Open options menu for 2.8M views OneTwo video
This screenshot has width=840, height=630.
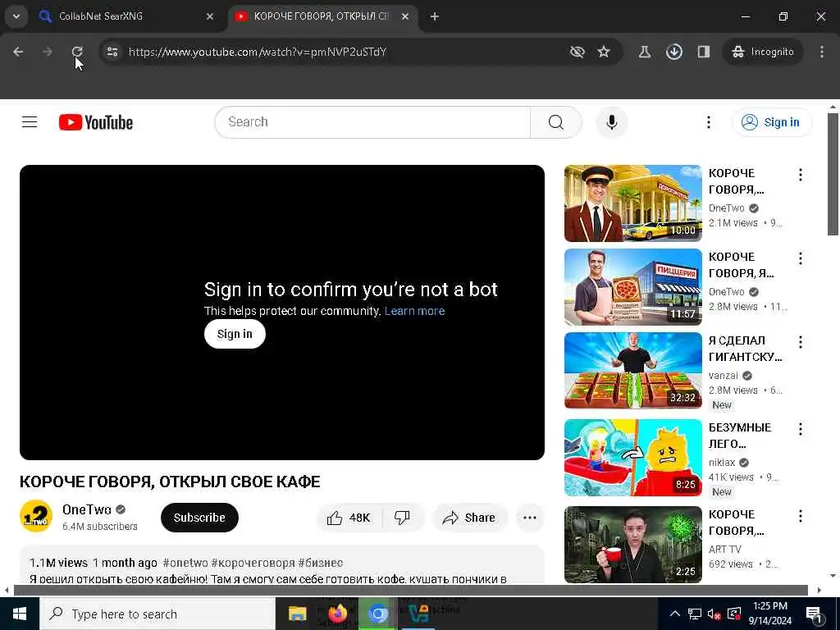(801, 258)
